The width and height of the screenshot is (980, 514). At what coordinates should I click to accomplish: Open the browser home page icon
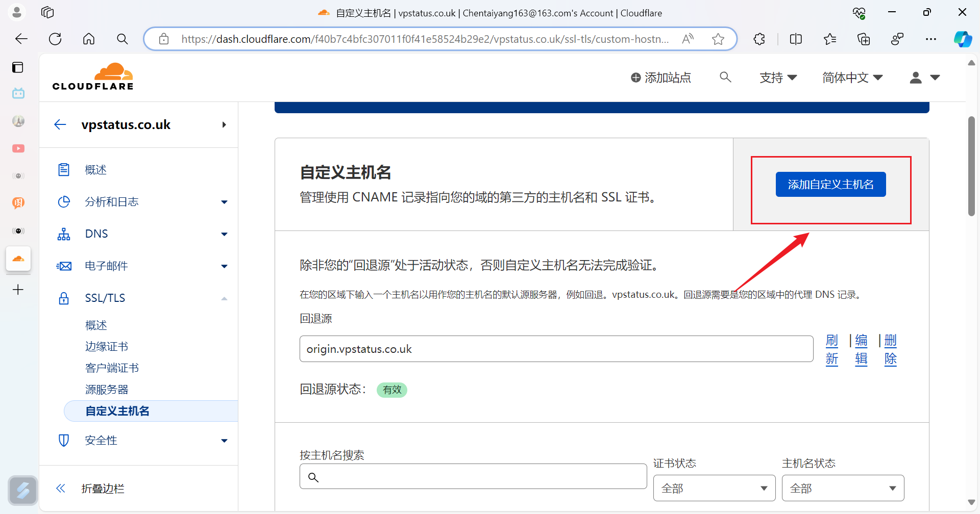tap(89, 39)
